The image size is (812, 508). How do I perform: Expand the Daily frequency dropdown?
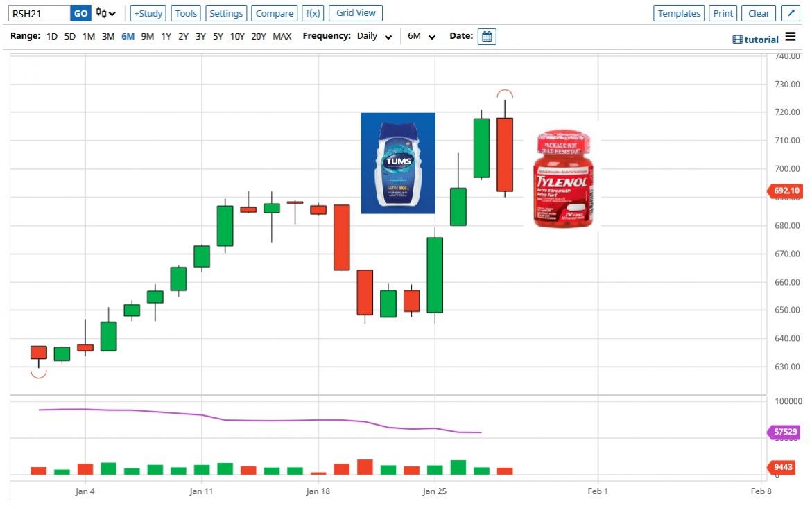click(374, 37)
